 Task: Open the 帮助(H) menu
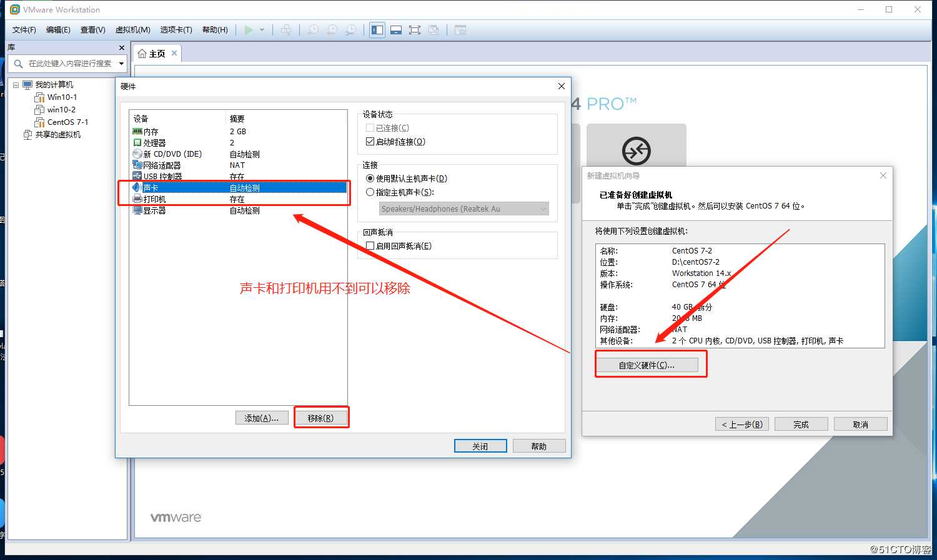(x=215, y=30)
